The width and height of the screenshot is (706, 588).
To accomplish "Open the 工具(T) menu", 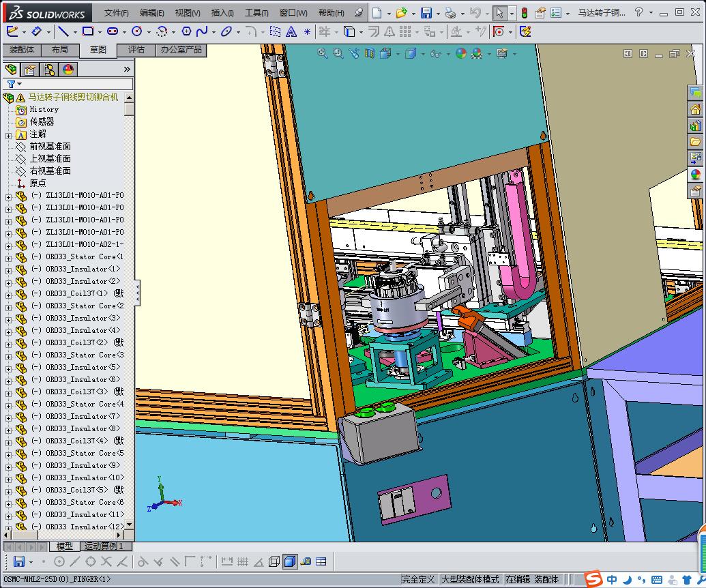I will [256, 12].
